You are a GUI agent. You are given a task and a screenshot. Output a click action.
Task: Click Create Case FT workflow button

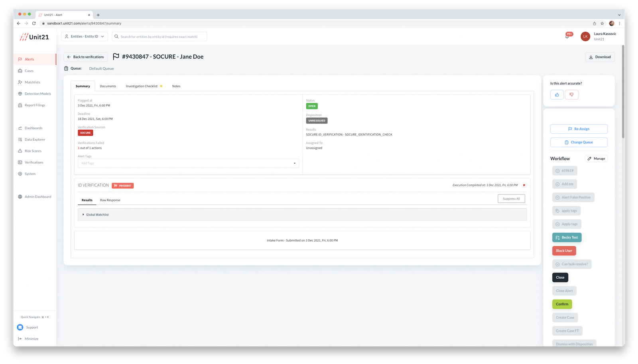tap(567, 331)
